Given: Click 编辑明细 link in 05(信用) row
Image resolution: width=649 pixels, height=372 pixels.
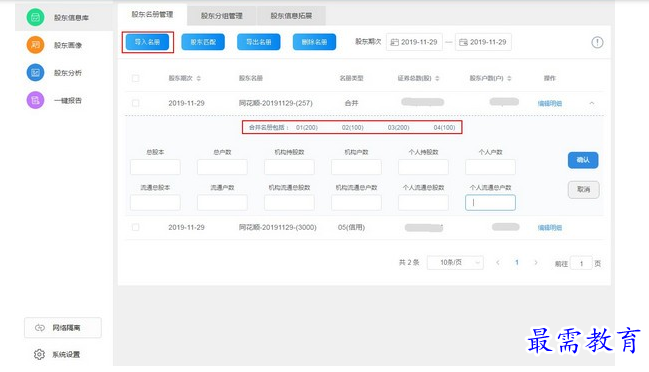Looking at the screenshot, I should tap(550, 228).
